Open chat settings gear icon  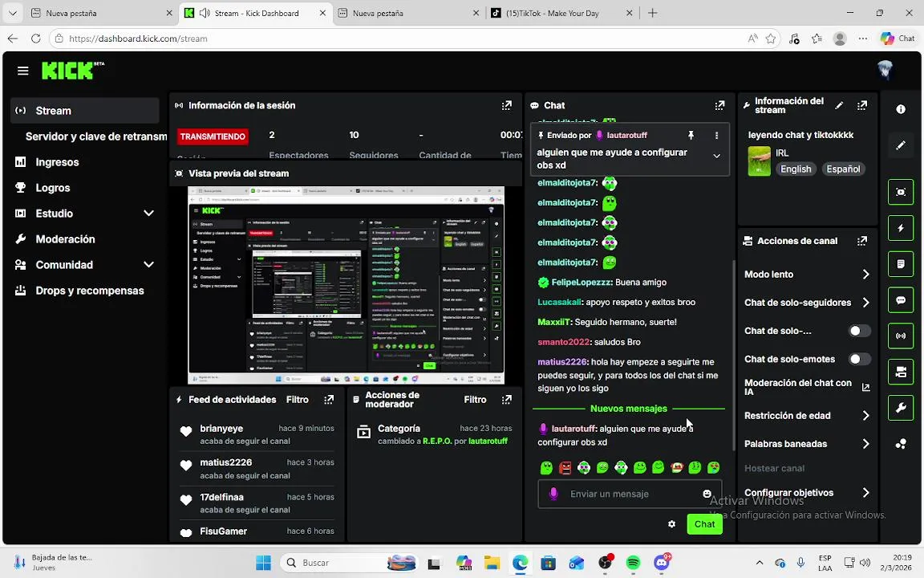click(x=672, y=523)
